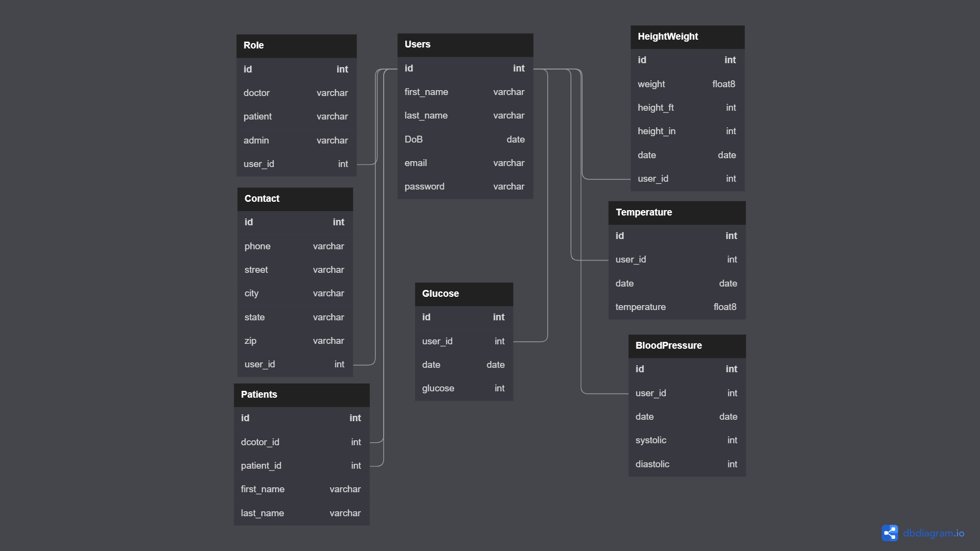Click the phone field in Contact table
The image size is (980, 551).
coord(294,246)
